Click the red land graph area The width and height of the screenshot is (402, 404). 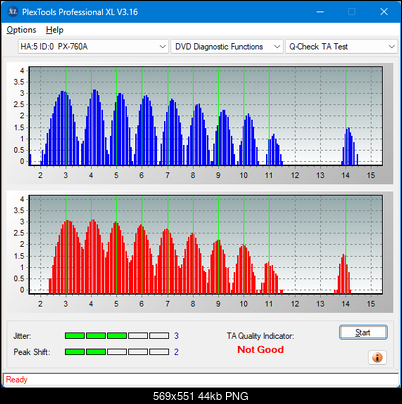(x=206, y=245)
